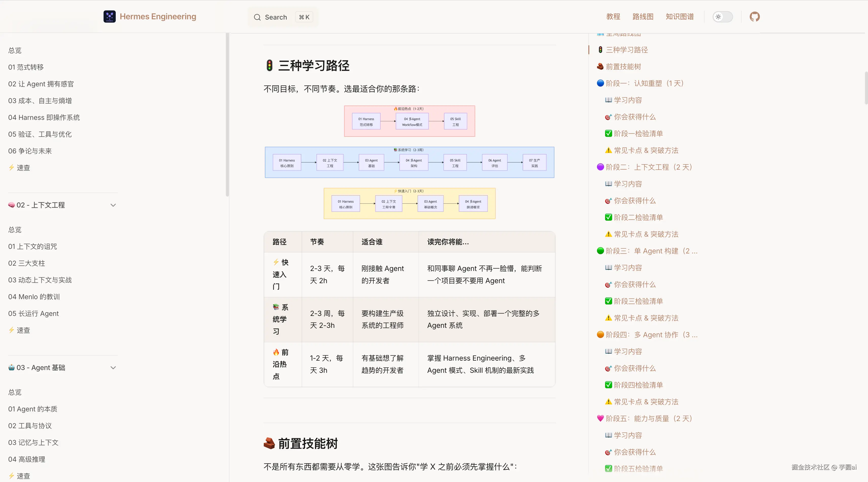Open sidebar link 04 Harness 即操作系统
Screen dimensions: 868x482
44,117
